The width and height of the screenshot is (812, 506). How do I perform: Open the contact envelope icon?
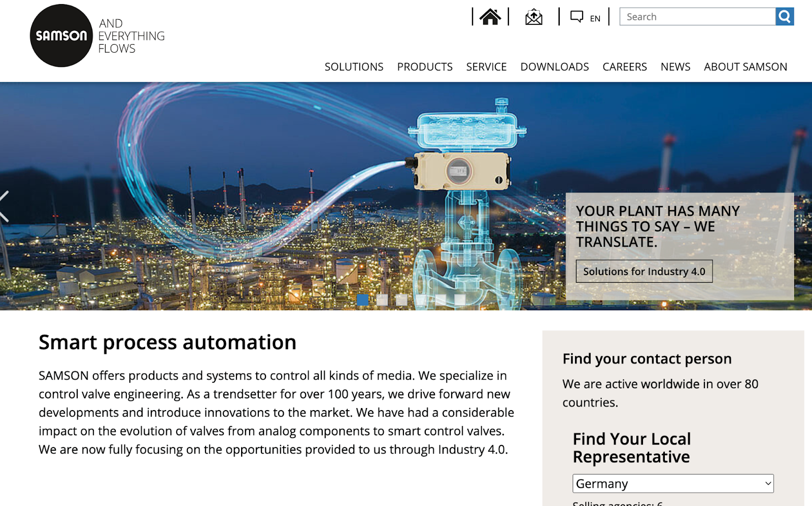533,17
